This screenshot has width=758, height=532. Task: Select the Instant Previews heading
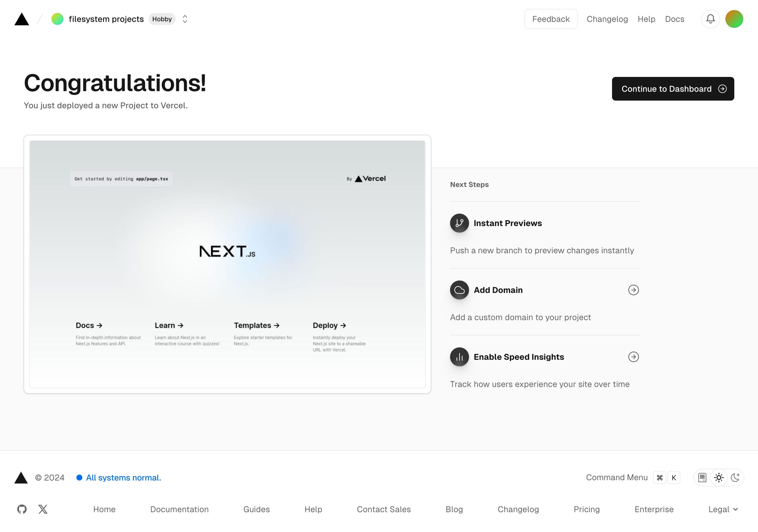(x=508, y=223)
